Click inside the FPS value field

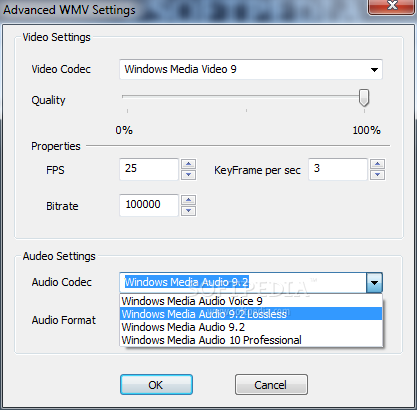click(149, 169)
